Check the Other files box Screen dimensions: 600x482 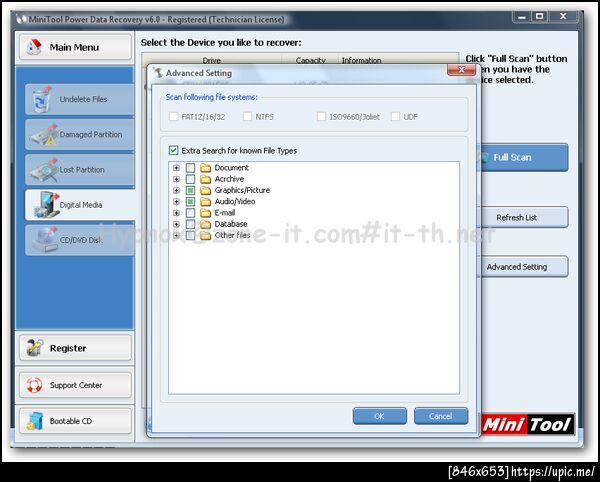[x=190, y=235]
